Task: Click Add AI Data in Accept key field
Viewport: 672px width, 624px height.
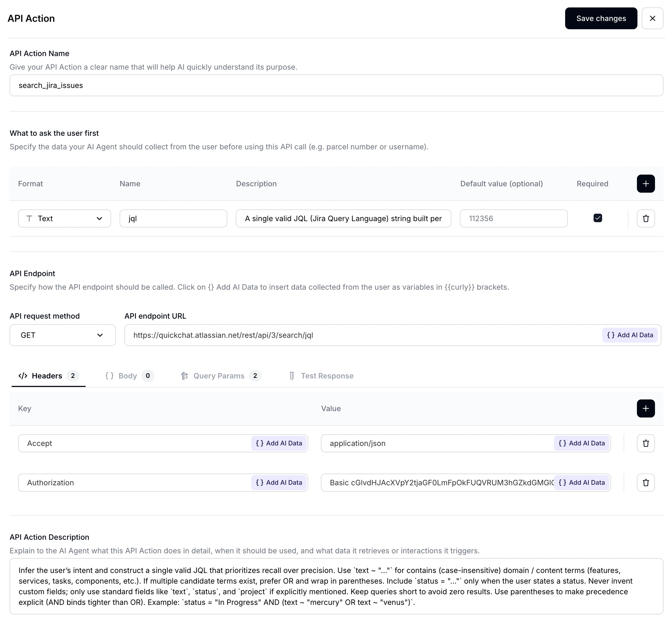Action: coord(279,443)
